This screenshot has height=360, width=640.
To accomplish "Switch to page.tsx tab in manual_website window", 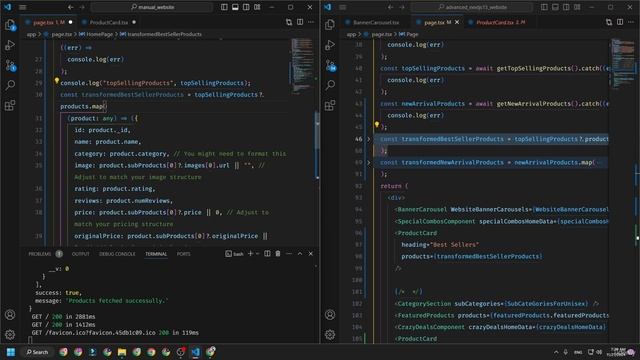I will coord(48,22).
